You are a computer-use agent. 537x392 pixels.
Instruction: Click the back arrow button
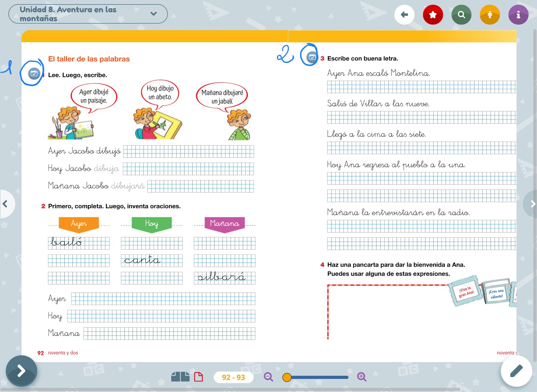coord(404,14)
